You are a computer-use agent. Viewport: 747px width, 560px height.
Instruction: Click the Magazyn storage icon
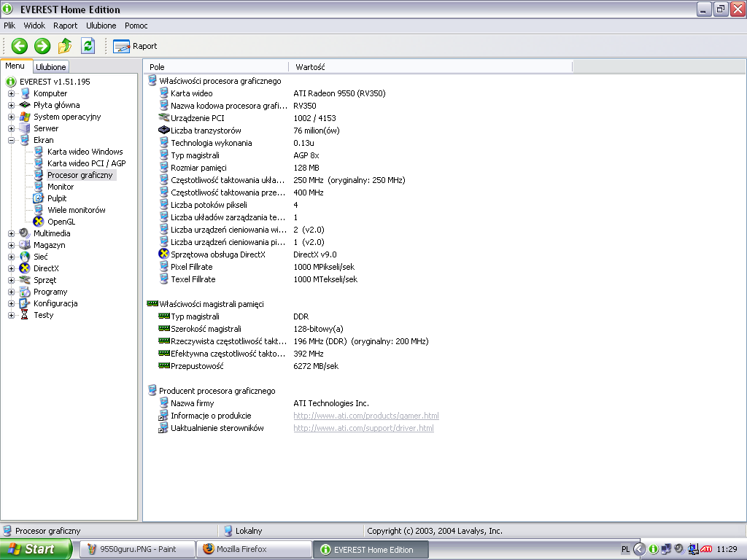coord(25,245)
